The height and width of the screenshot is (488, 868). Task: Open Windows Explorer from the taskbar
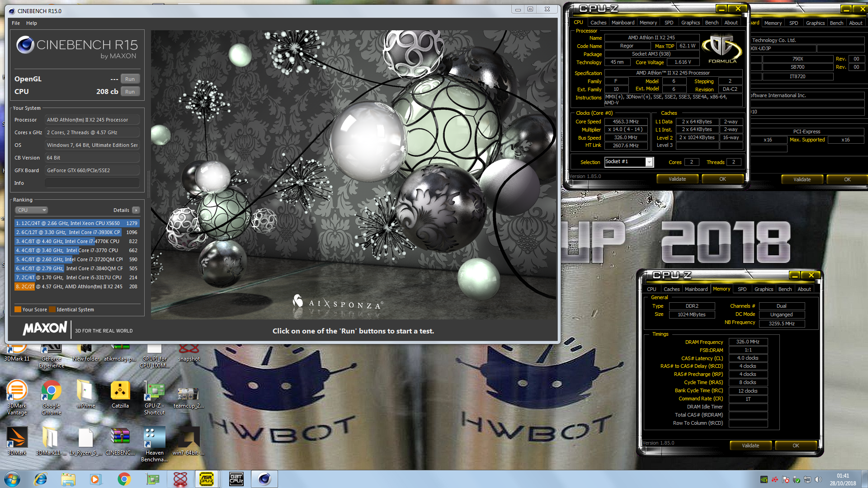[x=68, y=479]
